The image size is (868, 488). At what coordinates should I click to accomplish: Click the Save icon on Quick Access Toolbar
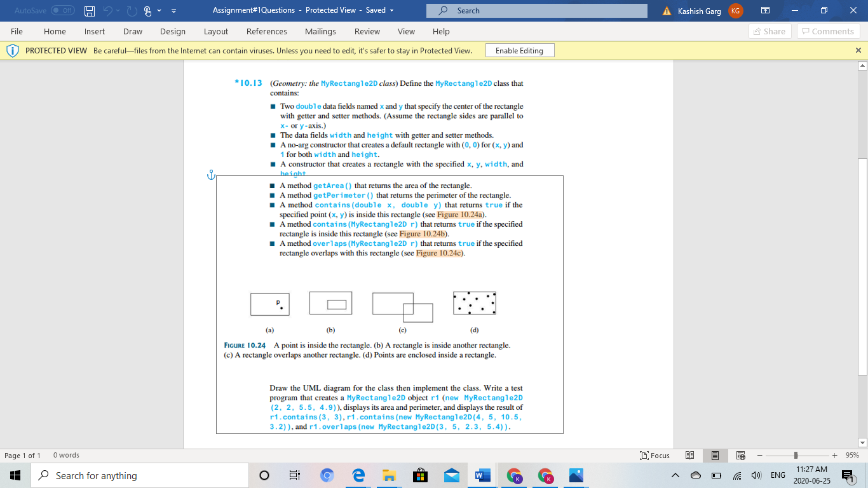click(90, 11)
